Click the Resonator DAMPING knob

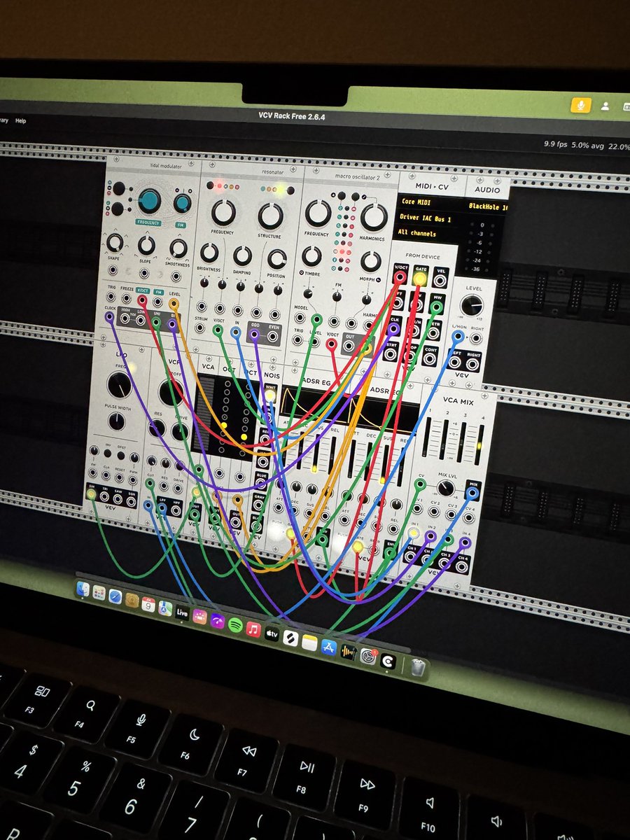pyautogui.click(x=242, y=255)
